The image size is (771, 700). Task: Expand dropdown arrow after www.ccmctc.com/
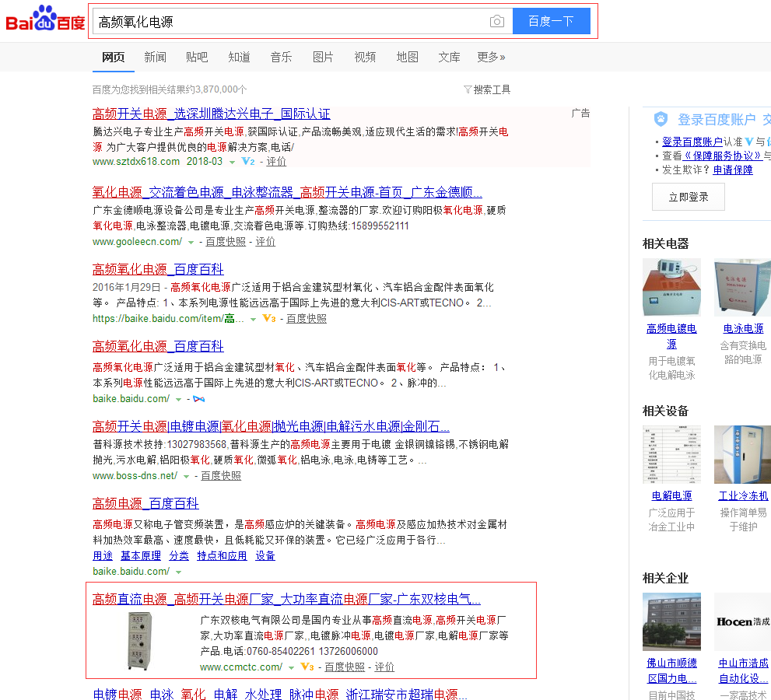tap(291, 668)
